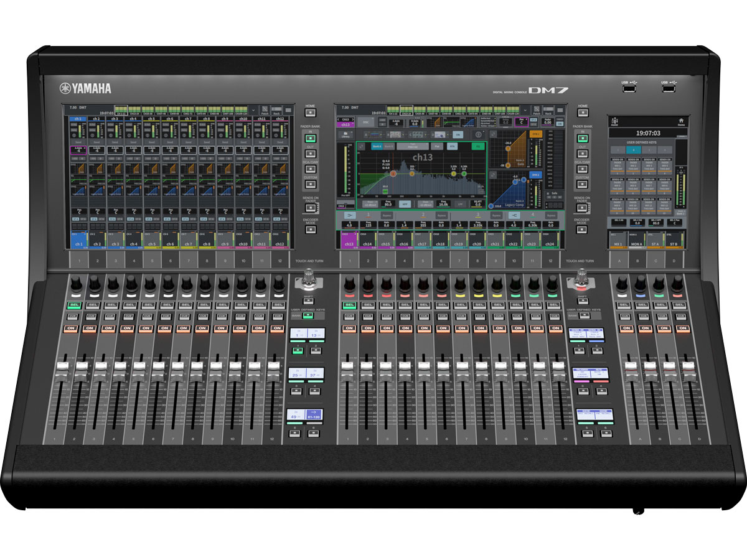The image size is (747, 560).
Task: Grab the center section's channel 7 fader
Action: point(462,373)
